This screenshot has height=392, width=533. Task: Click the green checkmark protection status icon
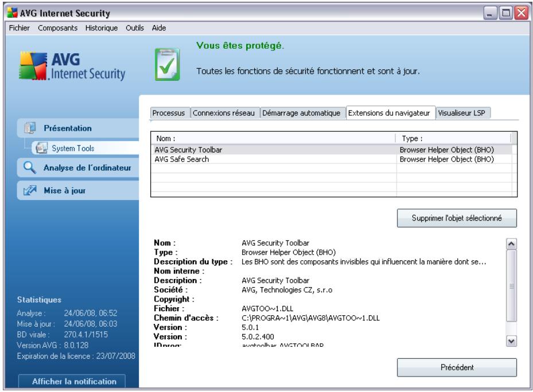[167, 65]
